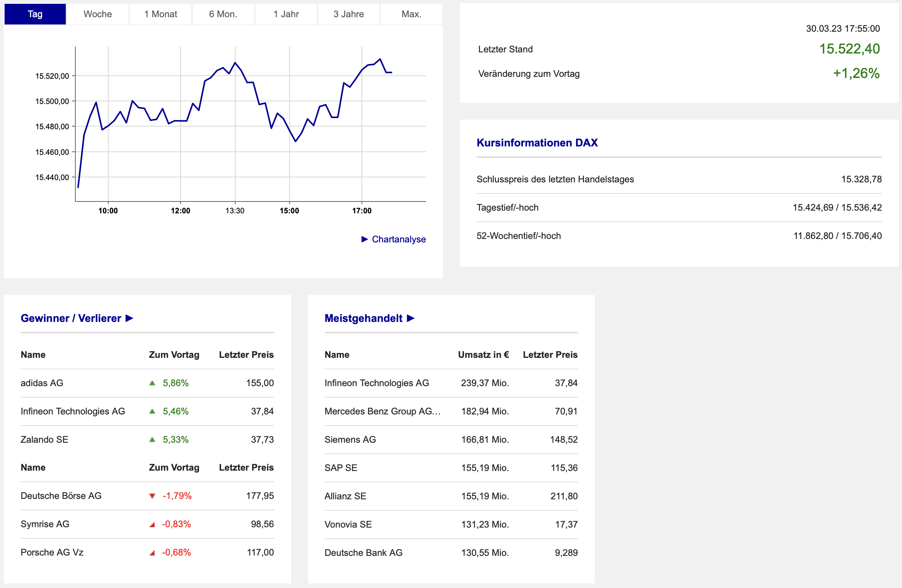Click the red arrow icon beside Porsche AG Vz
The height and width of the screenshot is (588, 902).
(152, 553)
